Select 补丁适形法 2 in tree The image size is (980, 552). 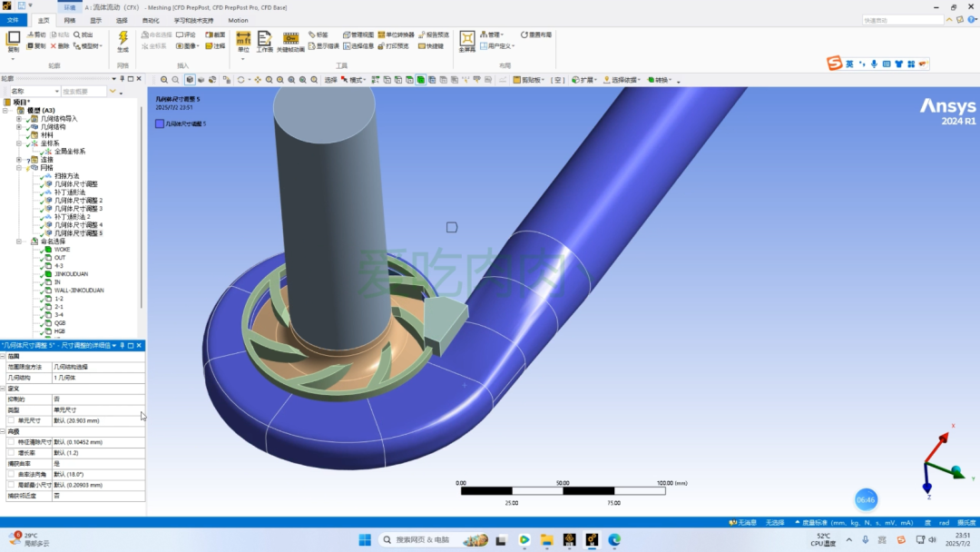(72, 217)
